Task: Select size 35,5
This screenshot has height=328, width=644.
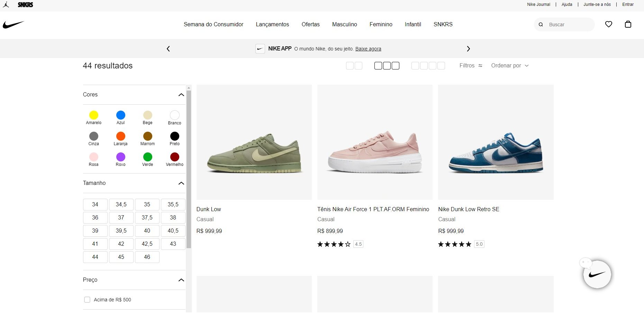Action: pos(173,205)
